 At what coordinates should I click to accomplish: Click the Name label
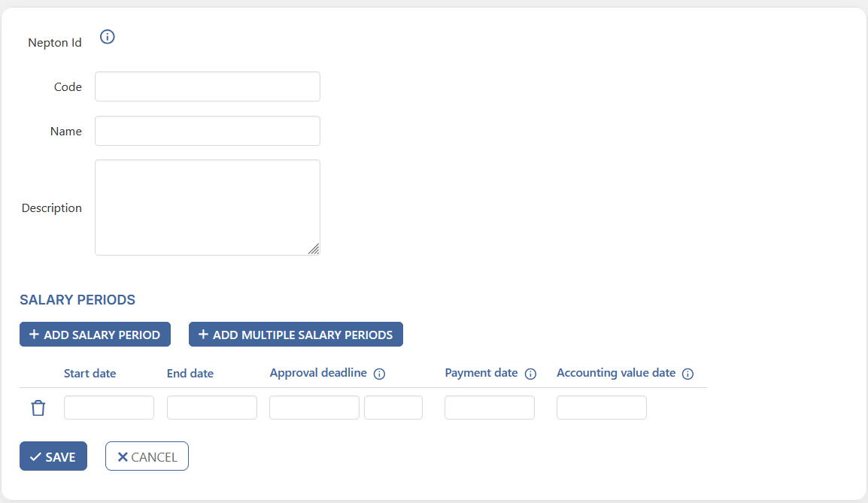(x=66, y=131)
